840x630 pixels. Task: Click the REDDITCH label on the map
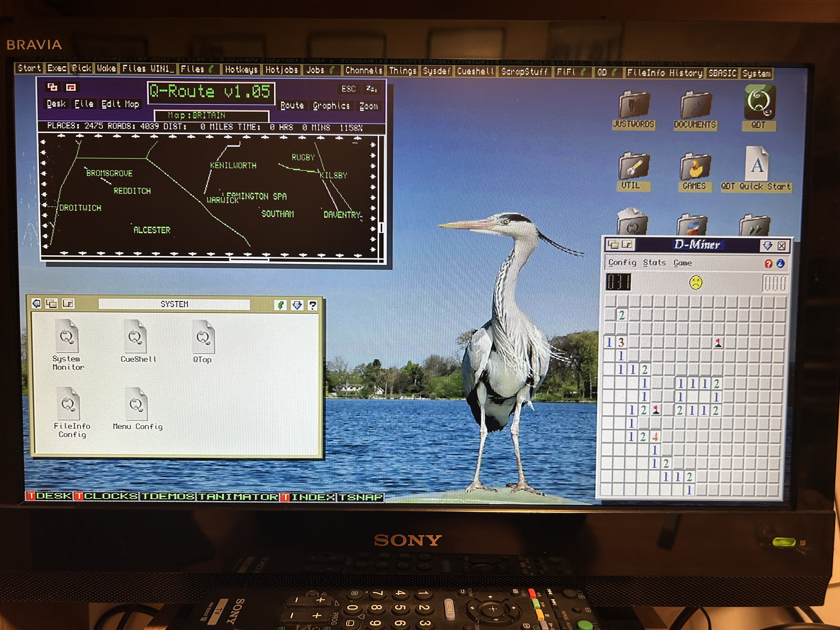pos(132,191)
